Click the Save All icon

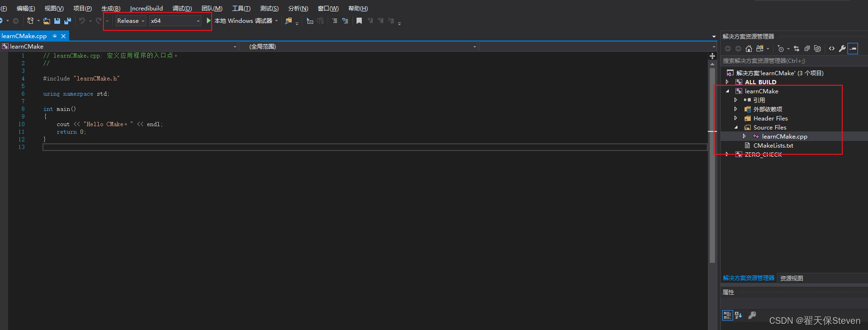pos(68,21)
